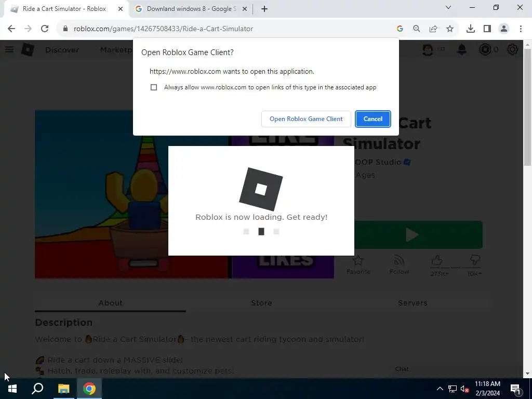Open the Roblox hamburger navigation menu
This screenshot has width=532, height=399.
(9, 49)
